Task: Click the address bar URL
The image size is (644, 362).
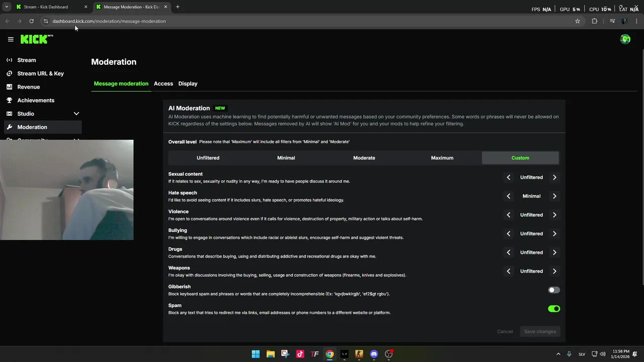Action: 109,21
